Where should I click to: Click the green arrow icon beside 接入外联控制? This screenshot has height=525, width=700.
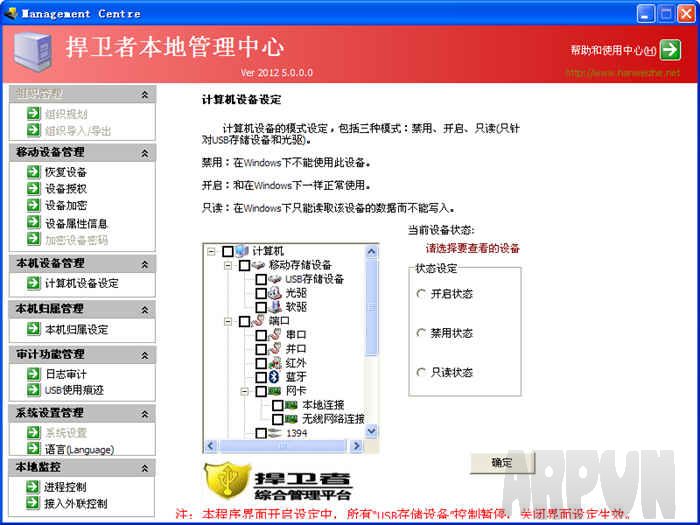pos(33,503)
